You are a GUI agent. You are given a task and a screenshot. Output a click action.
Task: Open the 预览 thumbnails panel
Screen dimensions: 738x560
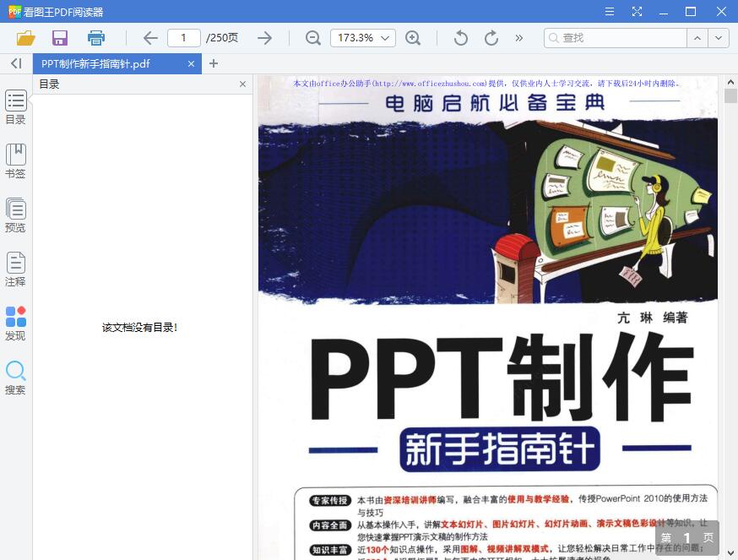[x=15, y=215]
